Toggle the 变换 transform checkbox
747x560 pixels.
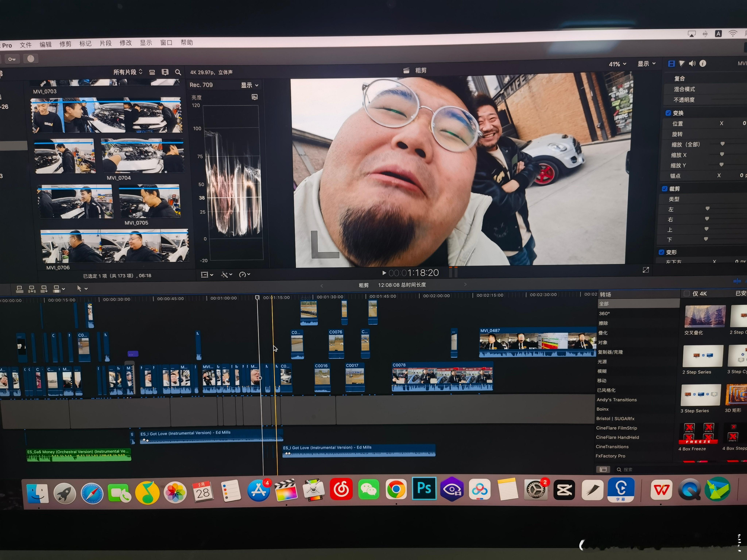point(668,113)
